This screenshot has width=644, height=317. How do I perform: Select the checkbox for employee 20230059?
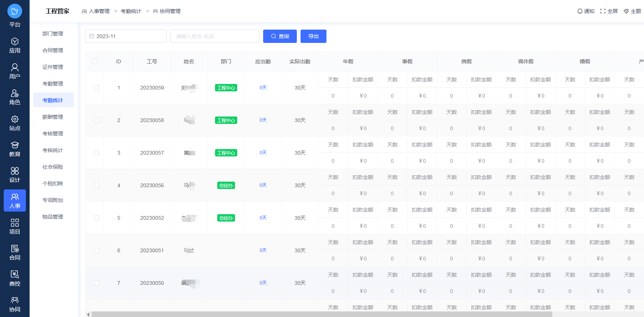tap(97, 88)
